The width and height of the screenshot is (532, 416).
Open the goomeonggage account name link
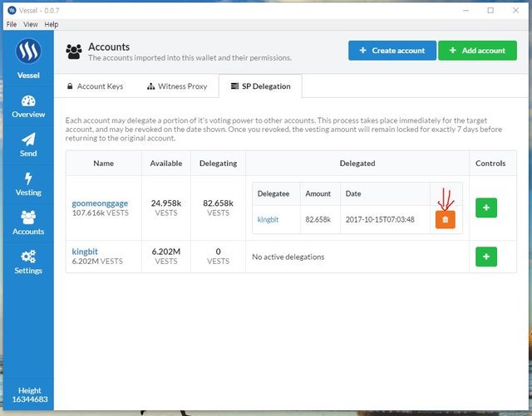(100, 203)
